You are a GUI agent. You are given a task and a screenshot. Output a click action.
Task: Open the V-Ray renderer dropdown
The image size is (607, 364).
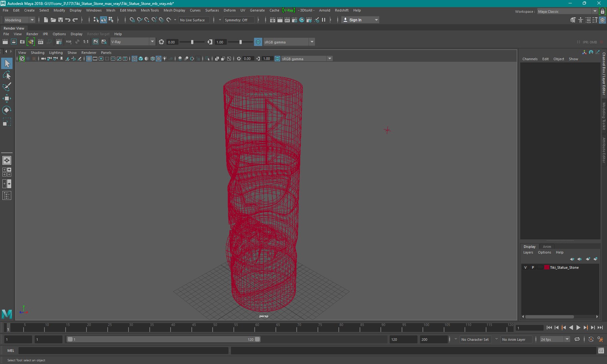(133, 42)
